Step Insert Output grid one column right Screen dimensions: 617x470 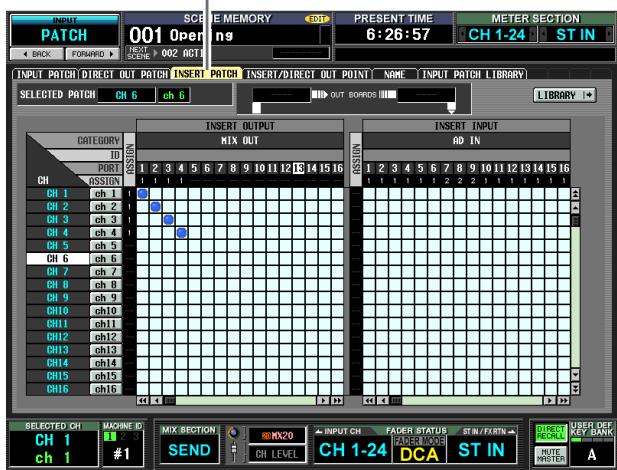(323, 401)
